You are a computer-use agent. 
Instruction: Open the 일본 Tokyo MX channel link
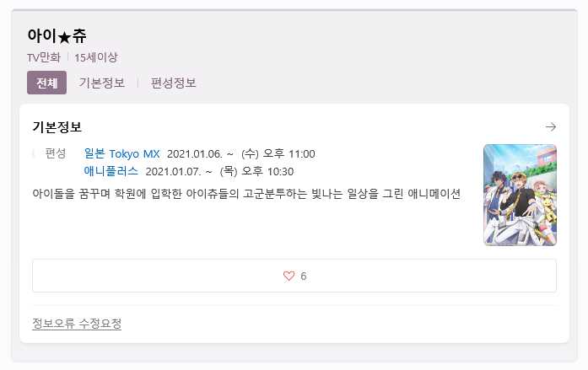(x=121, y=153)
